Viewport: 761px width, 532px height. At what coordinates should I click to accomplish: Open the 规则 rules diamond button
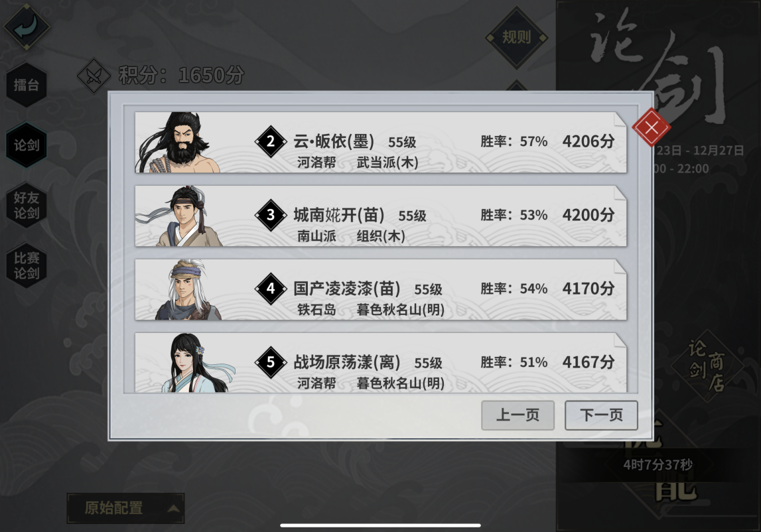516,37
